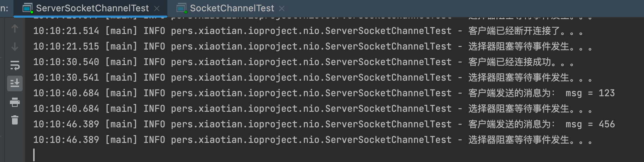Click the down arrow console icon
This screenshot has width=644, height=162.
[x=15, y=47]
